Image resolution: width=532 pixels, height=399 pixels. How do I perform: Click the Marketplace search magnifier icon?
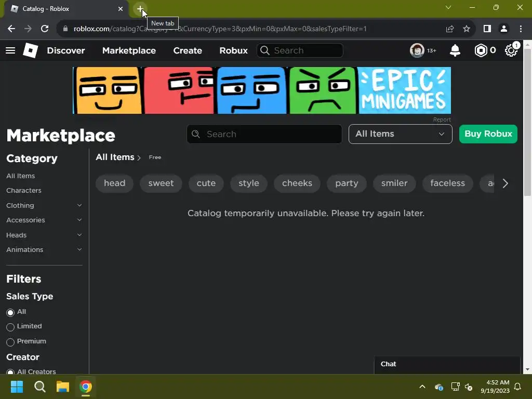click(x=196, y=134)
